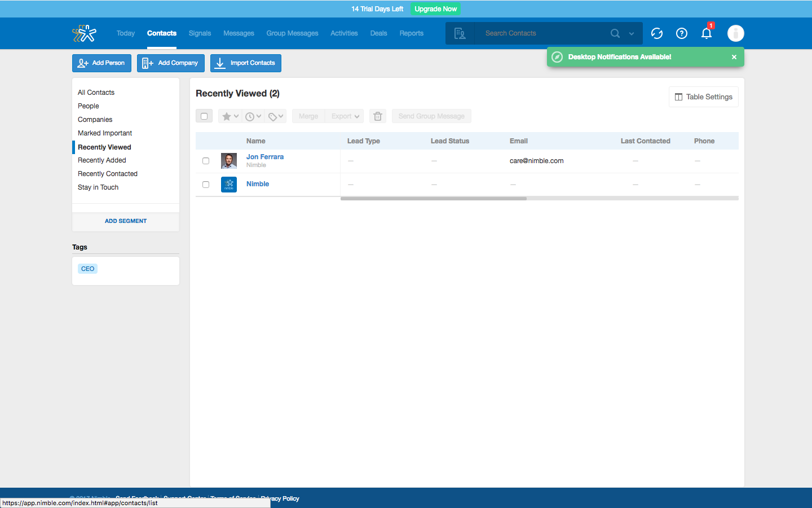Open the Activities tab
Screen dimensions: 812x508
344,33
